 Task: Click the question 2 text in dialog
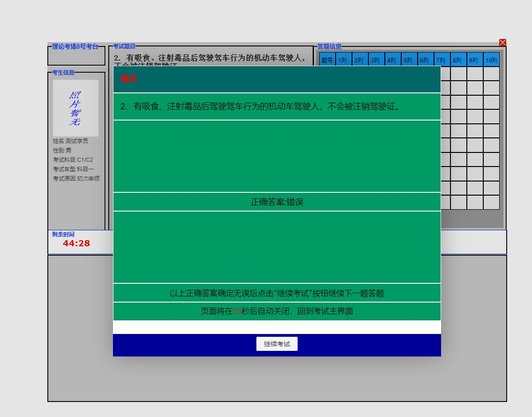pos(261,106)
